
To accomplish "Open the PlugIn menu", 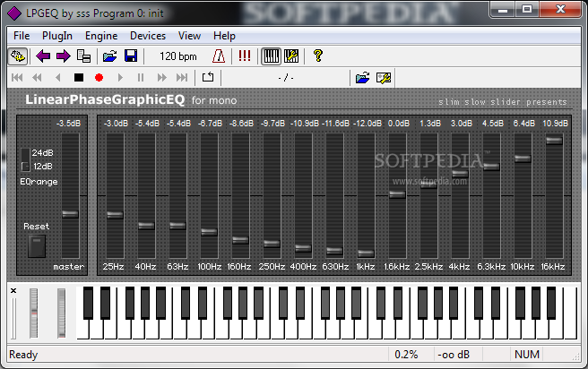I will click(57, 36).
